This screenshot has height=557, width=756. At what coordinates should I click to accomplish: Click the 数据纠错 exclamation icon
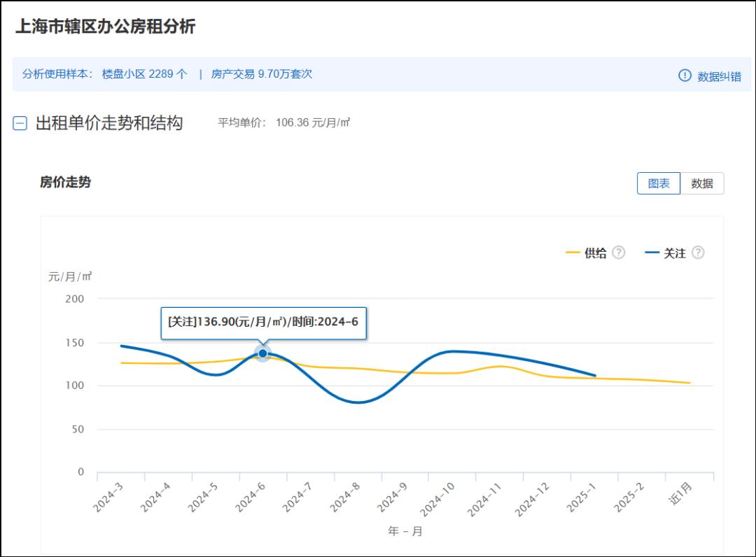[x=685, y=76]
